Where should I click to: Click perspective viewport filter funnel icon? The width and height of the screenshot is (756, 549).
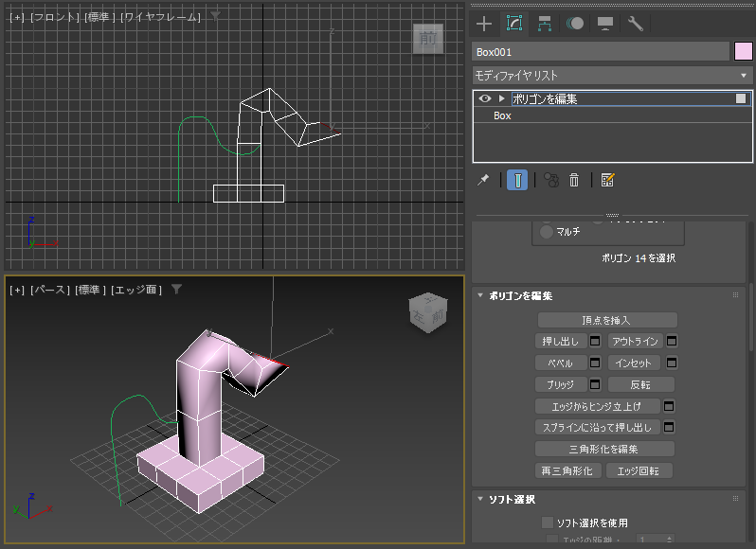pos(176,289)
